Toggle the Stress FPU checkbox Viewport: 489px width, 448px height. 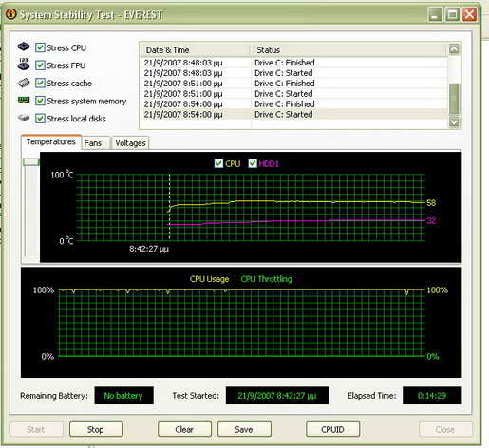point(40,65)
